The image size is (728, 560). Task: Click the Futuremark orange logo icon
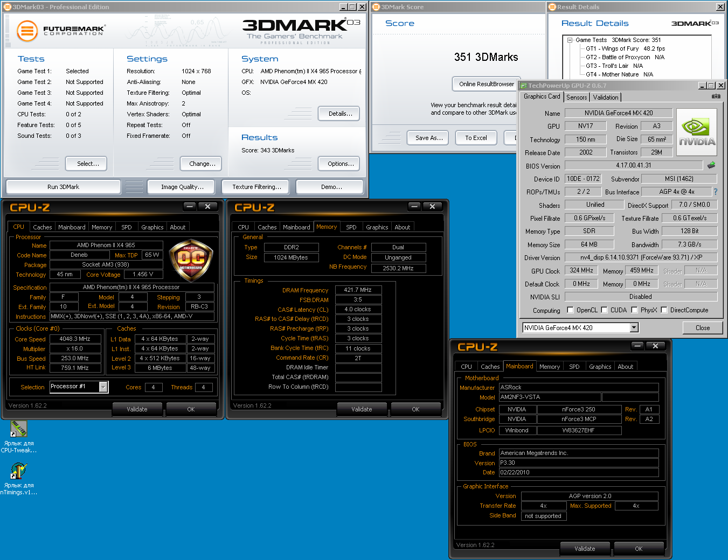[27, 31]
